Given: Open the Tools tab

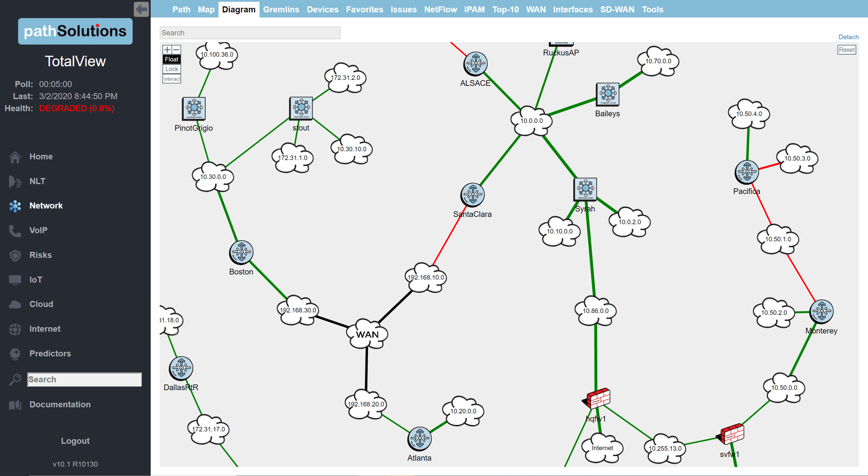Looking at the screenshot, I should 653,9.
